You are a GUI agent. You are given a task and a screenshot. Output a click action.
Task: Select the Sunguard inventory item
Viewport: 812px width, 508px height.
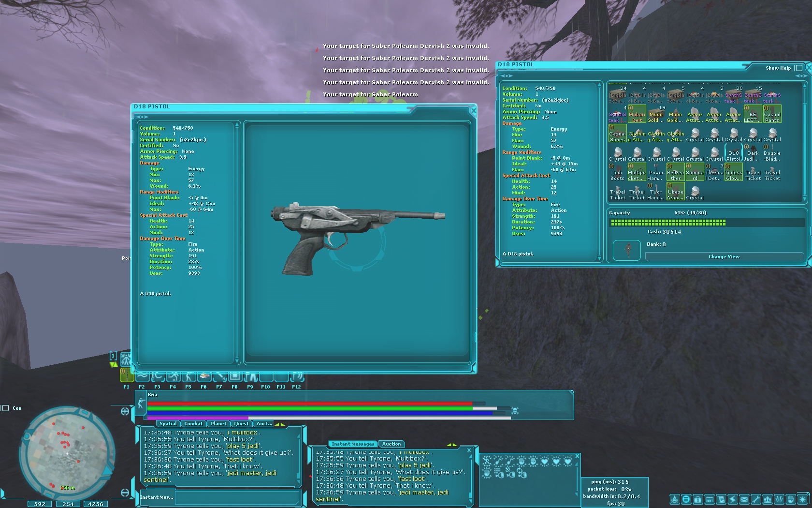(x=695, y=172)
